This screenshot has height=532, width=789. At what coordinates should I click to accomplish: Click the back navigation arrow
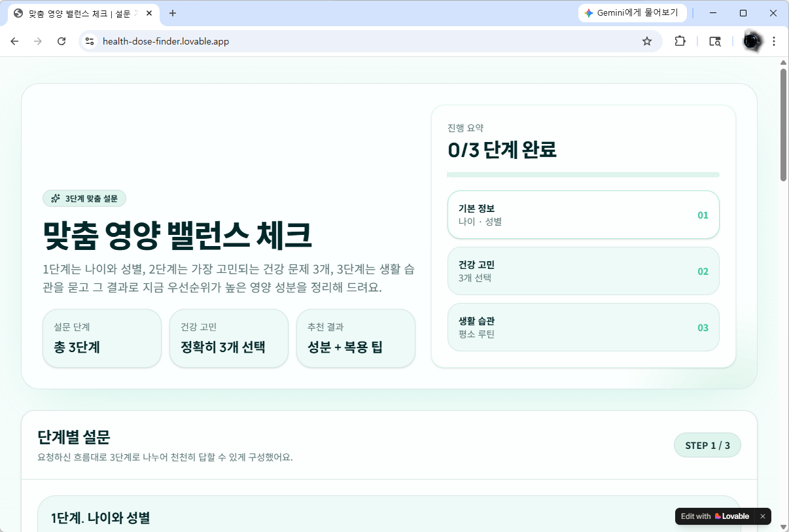[14, 41]
